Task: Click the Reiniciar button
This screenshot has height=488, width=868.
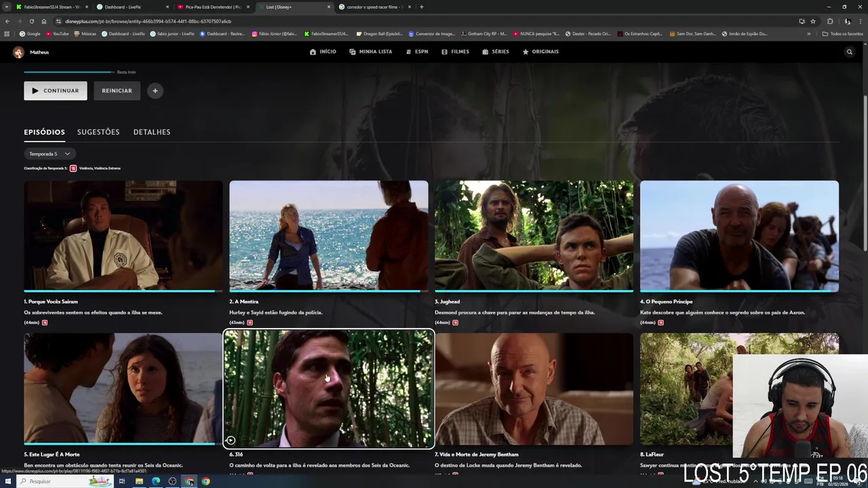Action: point(117,91)
